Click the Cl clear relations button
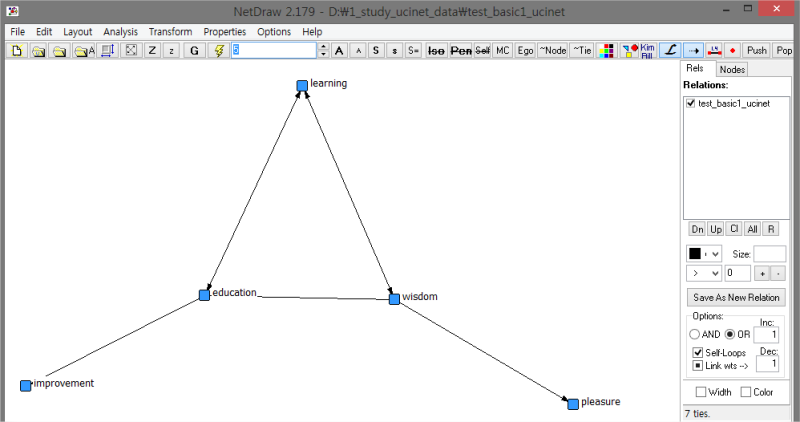Screen dimensions: 800x422 tap(734, 229)
